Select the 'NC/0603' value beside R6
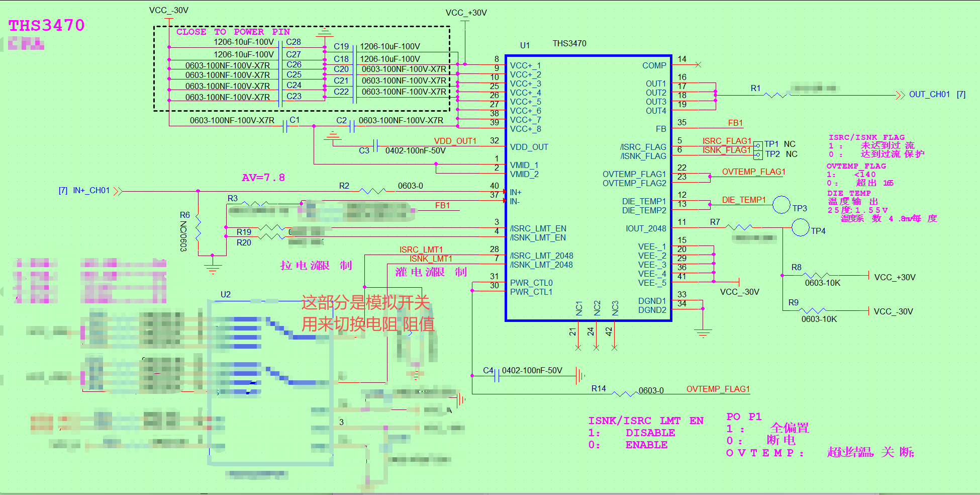980x495 pixels. tap(183, 236)
